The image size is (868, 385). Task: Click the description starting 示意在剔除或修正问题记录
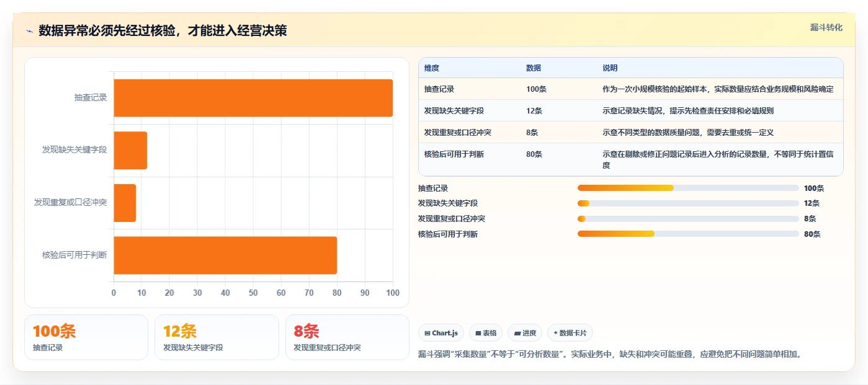718,160
